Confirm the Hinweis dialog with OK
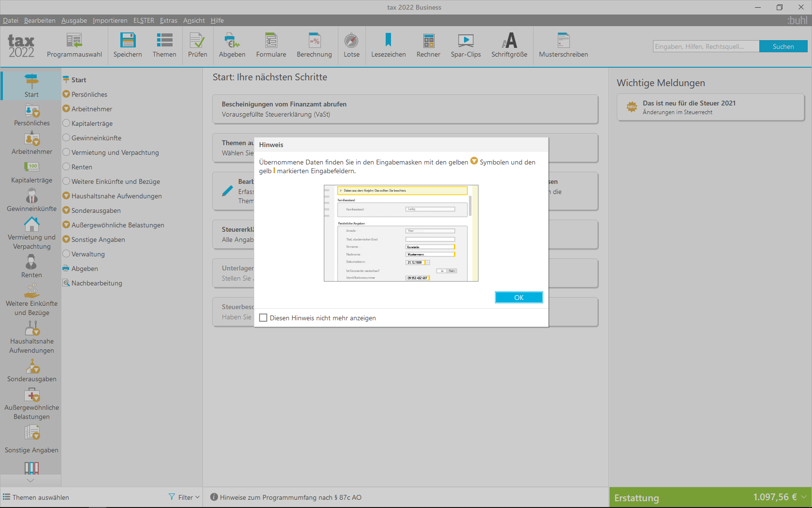 click(519, 298)
